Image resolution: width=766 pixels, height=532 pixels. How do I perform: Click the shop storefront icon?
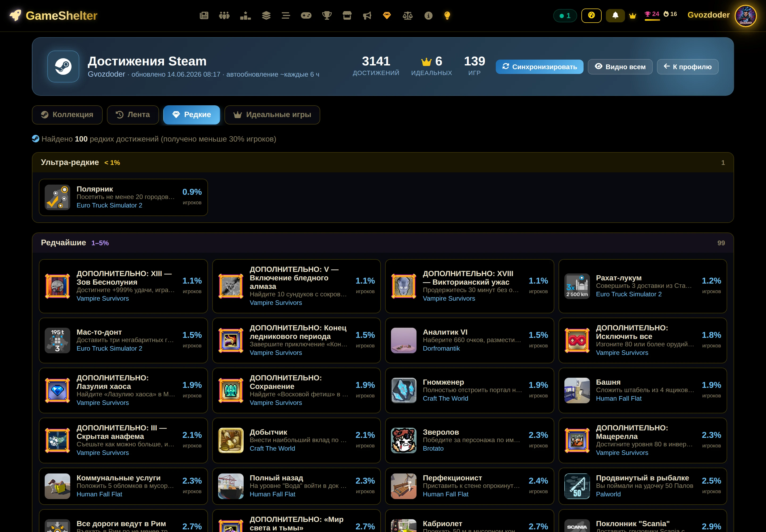(x=347, y=15)
